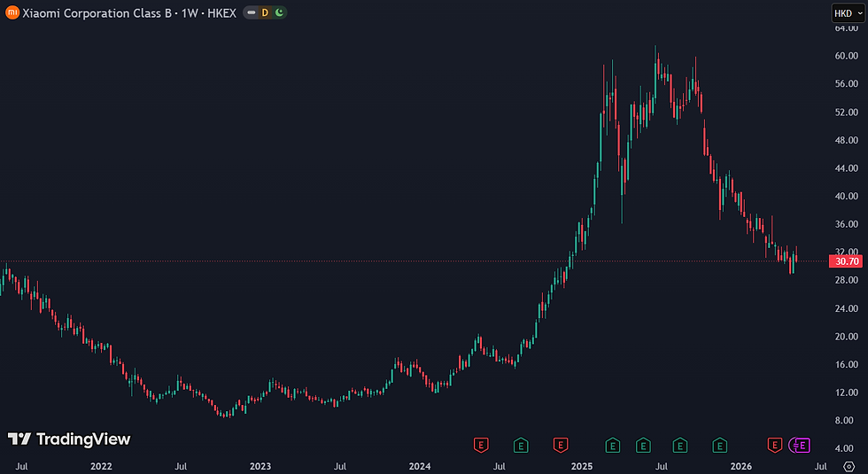Click the green moon market closed icon
This screenshot has width=868, height=474.
(280, 12)
